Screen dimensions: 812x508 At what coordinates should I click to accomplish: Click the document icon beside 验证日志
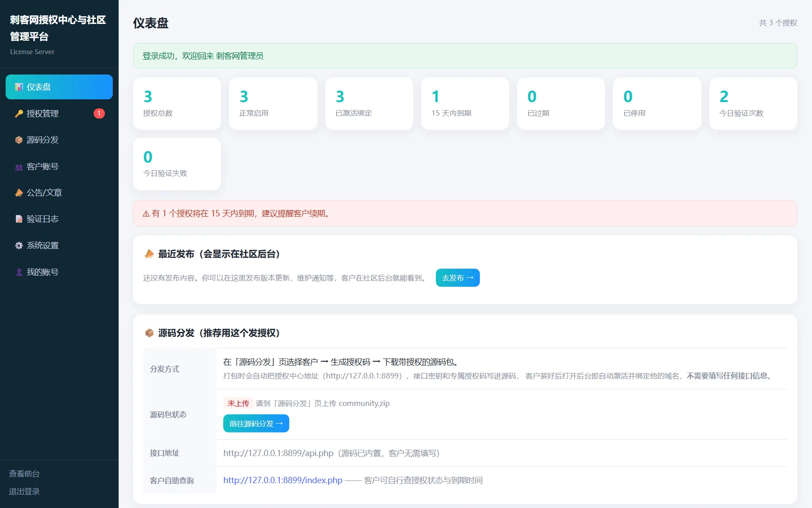coord(19,219)
